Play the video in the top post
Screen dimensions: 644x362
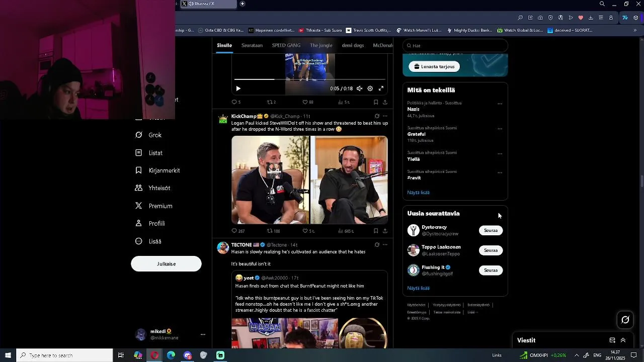pos(238,88)
